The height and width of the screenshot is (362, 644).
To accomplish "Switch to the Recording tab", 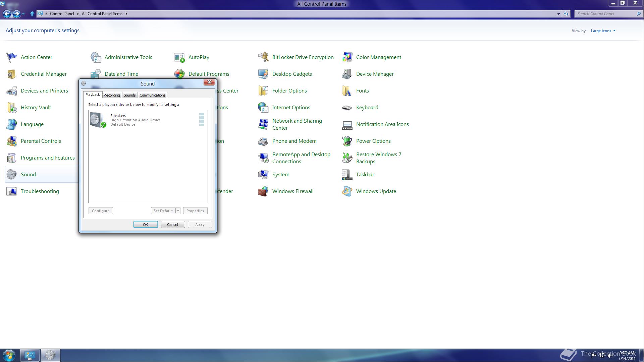I will [112, 95].
